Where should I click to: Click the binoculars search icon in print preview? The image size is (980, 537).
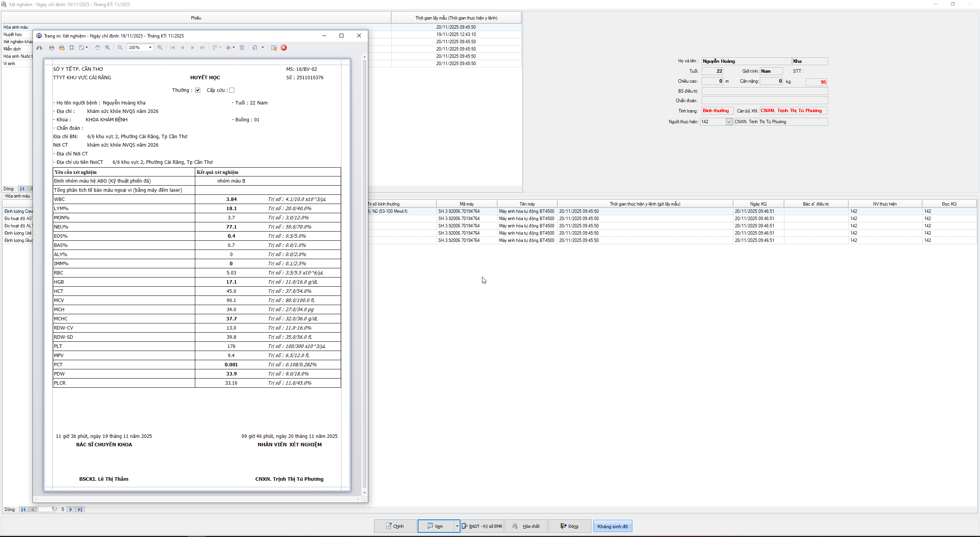[39, 47]
